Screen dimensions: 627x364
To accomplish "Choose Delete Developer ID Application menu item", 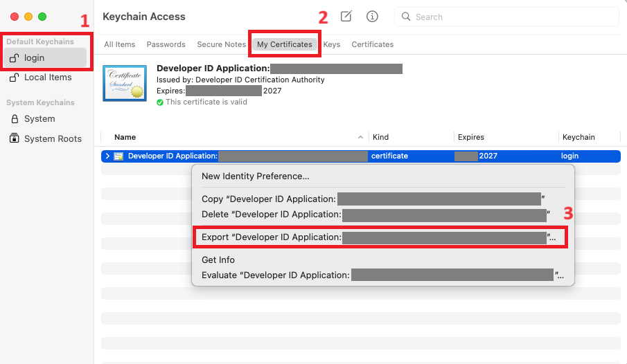I will tap(382, 214).
